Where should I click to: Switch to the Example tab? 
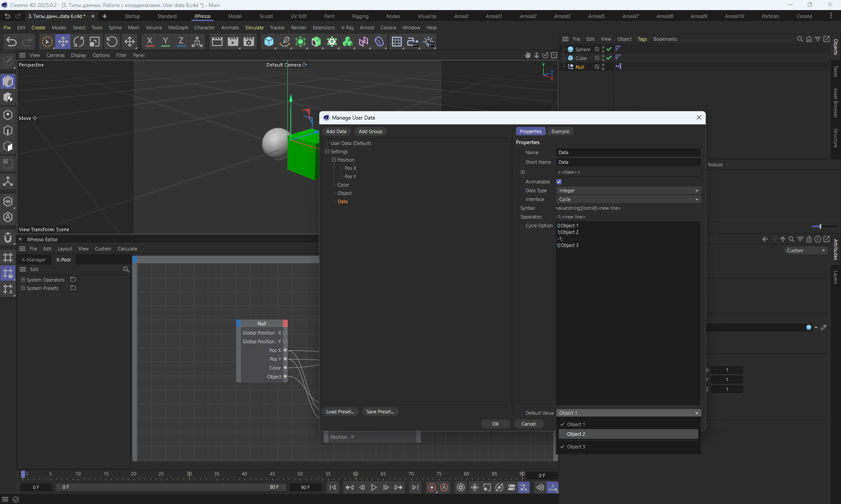coord(560,131)
